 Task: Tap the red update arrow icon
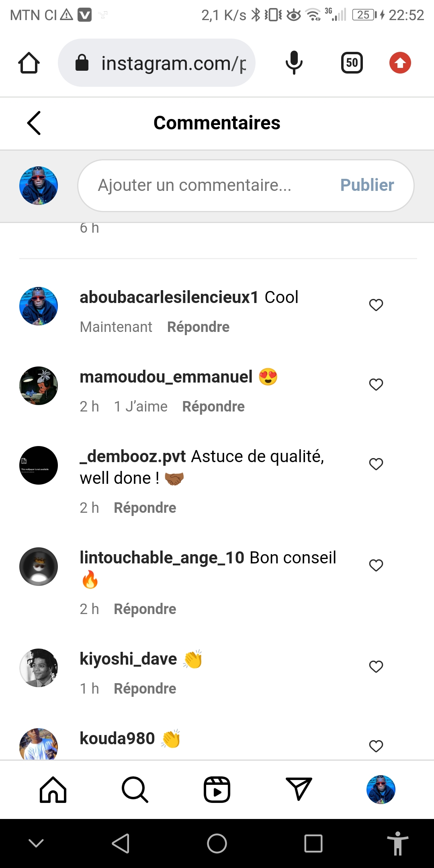pyautogui.click(x=400, y=63)
